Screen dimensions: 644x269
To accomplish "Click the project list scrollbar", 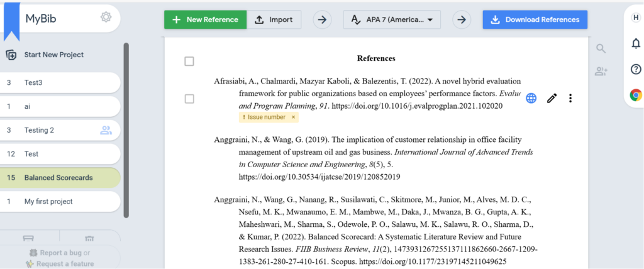I will point(126,126).
